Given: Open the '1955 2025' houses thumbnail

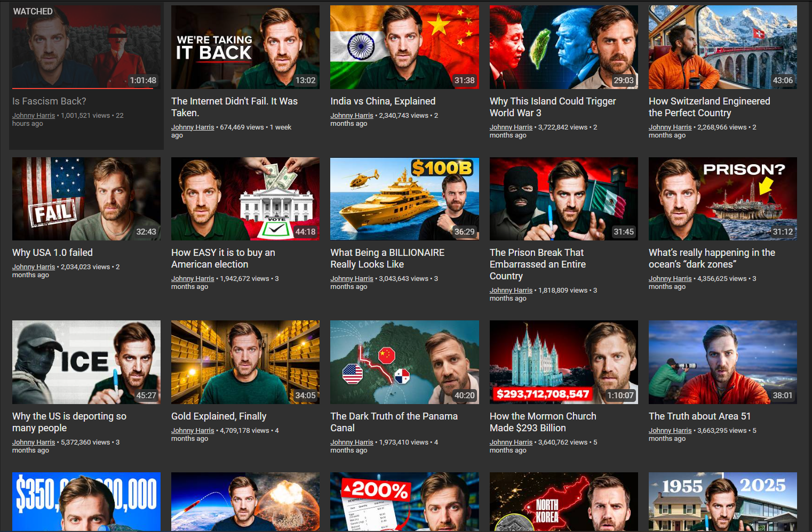Looking at the screenshot, I should tap(723, 502).
